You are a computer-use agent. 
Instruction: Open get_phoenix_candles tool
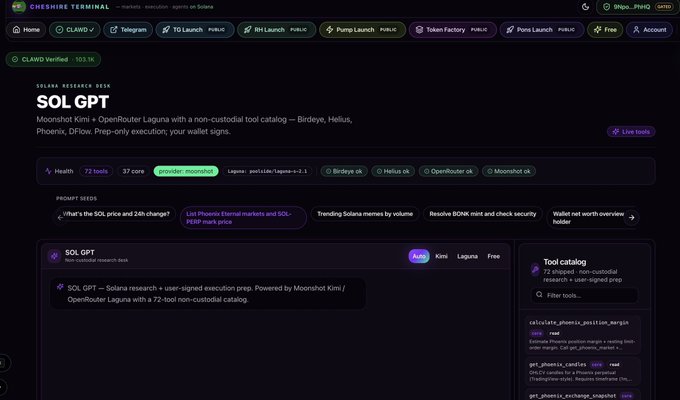[x=583, y=371]
